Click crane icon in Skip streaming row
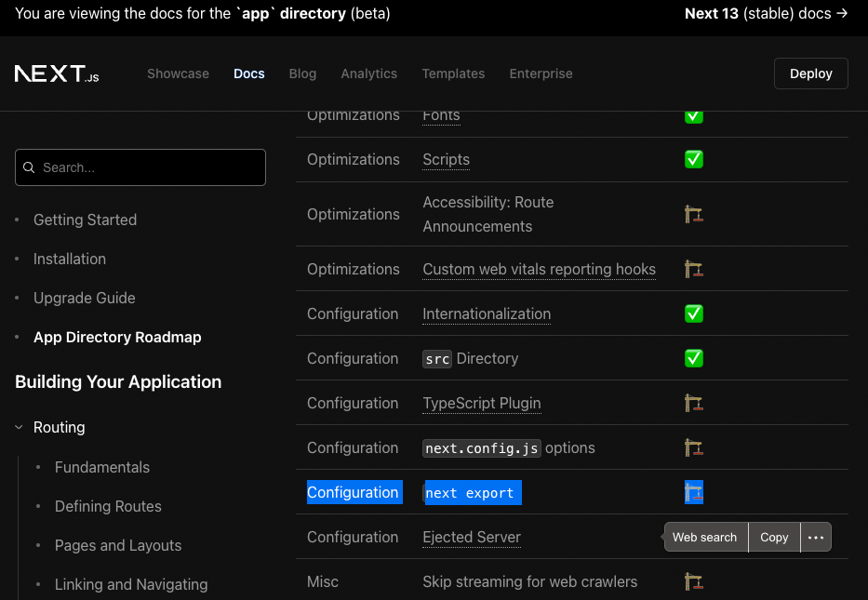 [694, 581]
